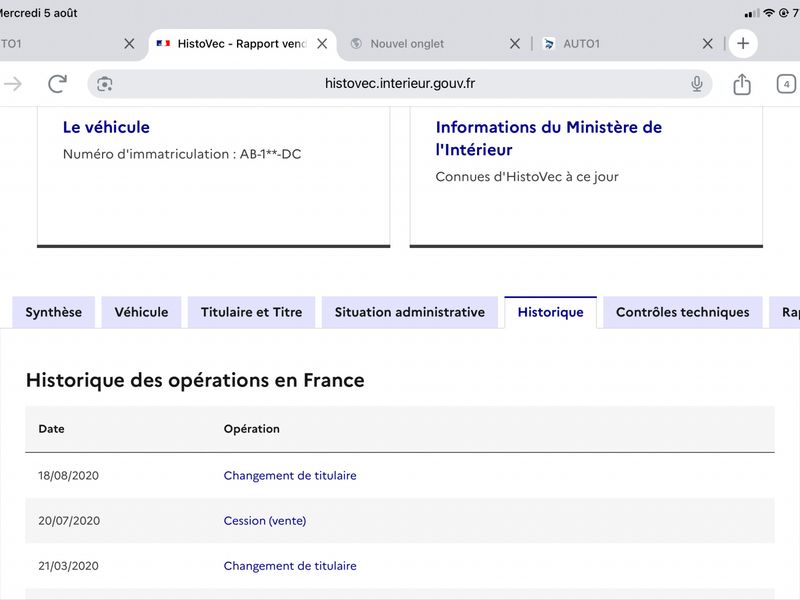Click Connues d'HistoVec à ce jour text
800x600 pixels.
[527, 177]
